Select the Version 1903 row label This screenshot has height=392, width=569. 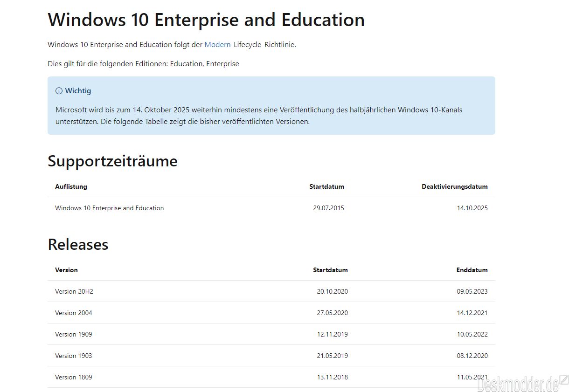tap(74, 356)
